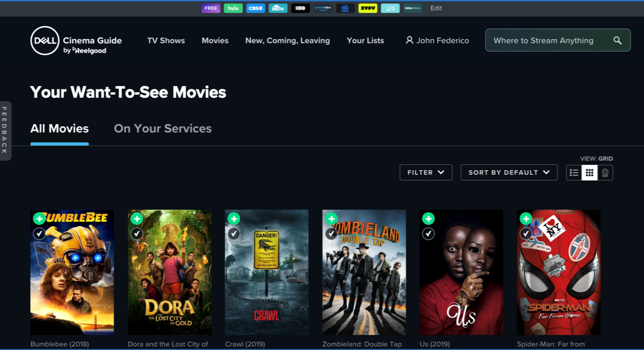This screenshot has height=350, width=644.
Task: Open the Feedback side tab
Action: pos(5,131)
